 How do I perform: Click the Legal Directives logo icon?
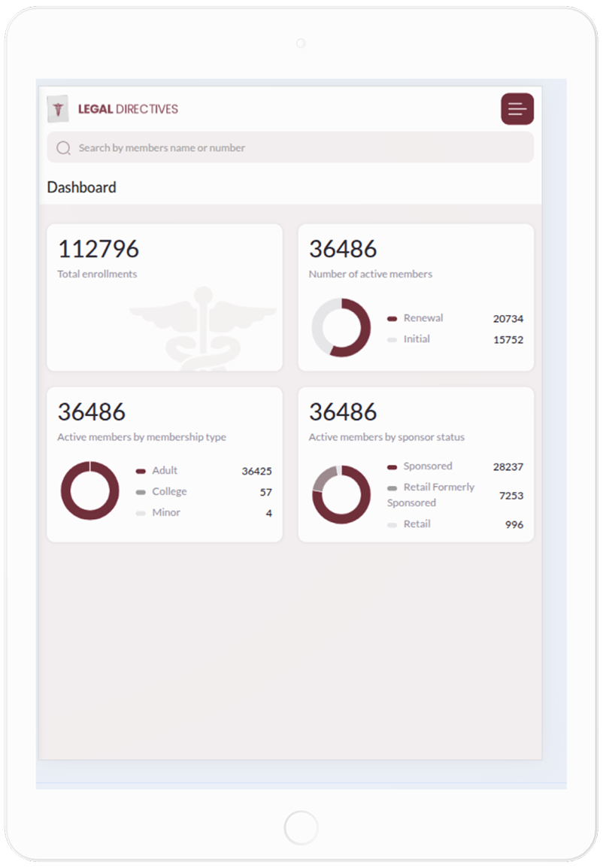click(58, 109)
